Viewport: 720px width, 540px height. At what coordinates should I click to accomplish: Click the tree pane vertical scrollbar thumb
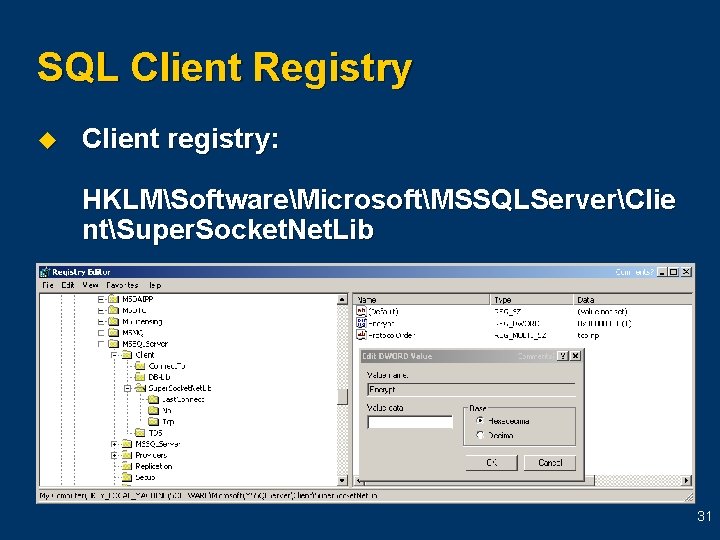pos(342,397)
